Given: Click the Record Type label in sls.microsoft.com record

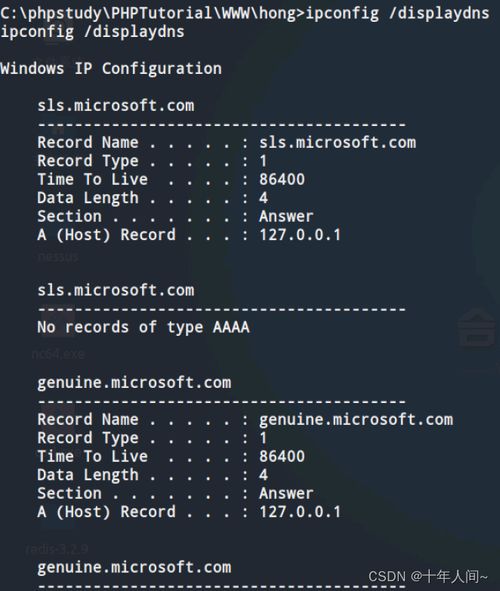Looking at the screenshot, I should [x=88, y=161].
